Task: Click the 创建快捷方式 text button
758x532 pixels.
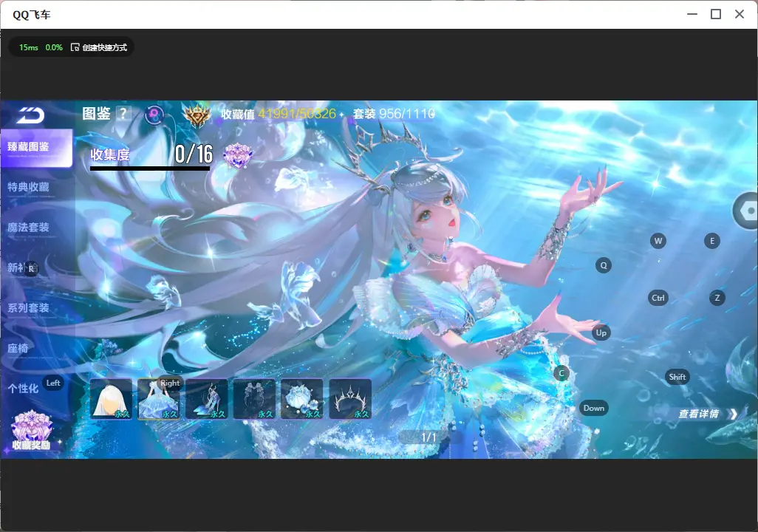Action: click(x=104, y=47)
